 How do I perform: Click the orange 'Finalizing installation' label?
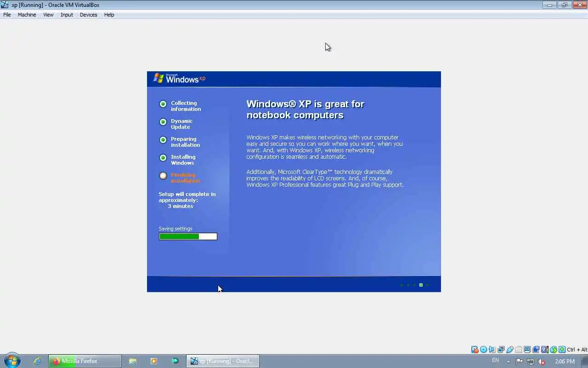coord(185,178)
